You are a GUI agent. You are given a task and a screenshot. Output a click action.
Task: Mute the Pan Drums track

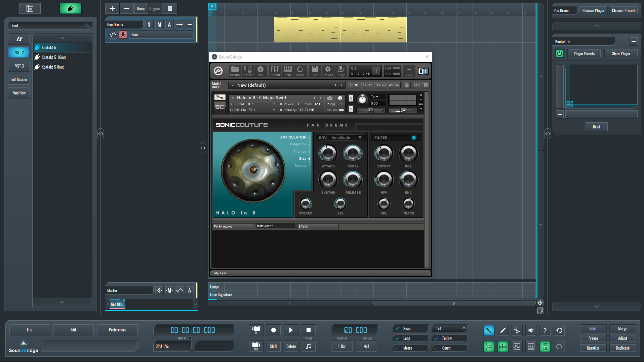[159, 25]
